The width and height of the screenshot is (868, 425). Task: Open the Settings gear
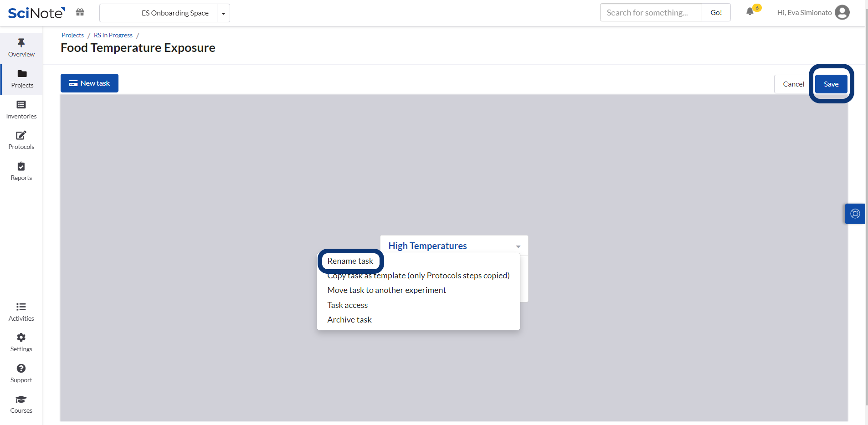(21, 338)
